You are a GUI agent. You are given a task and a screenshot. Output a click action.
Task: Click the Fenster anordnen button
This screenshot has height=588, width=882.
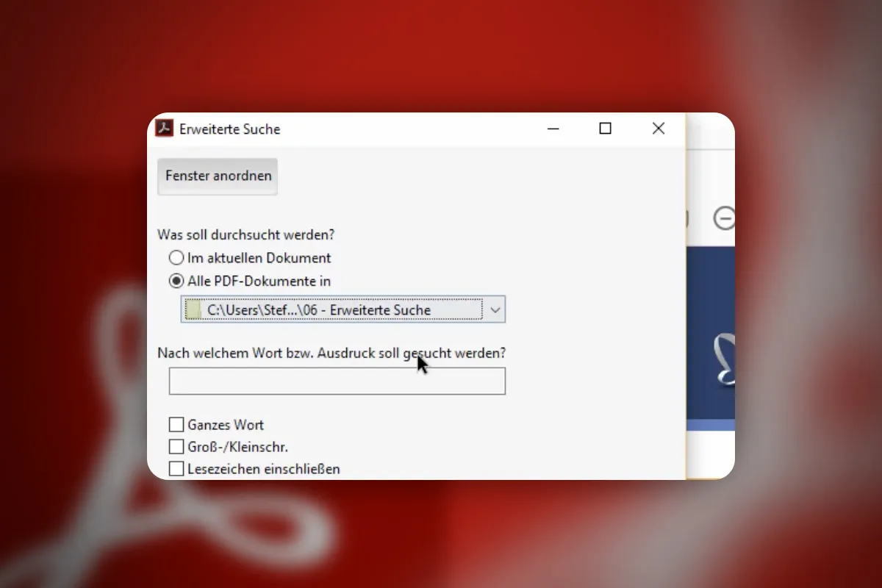[x=218, y=176]
